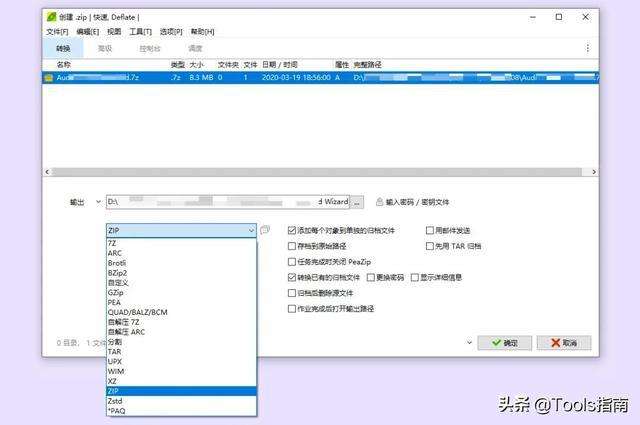The image size is (640, 425).
Task: Sort by the 日期 / 时间 column header
Action: point(280,65)
